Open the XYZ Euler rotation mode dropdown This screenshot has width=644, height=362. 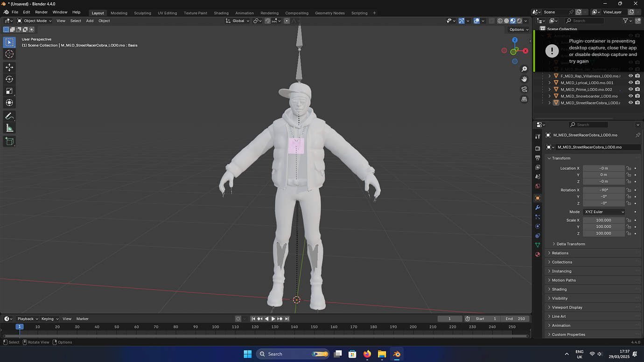click(604, 212)
